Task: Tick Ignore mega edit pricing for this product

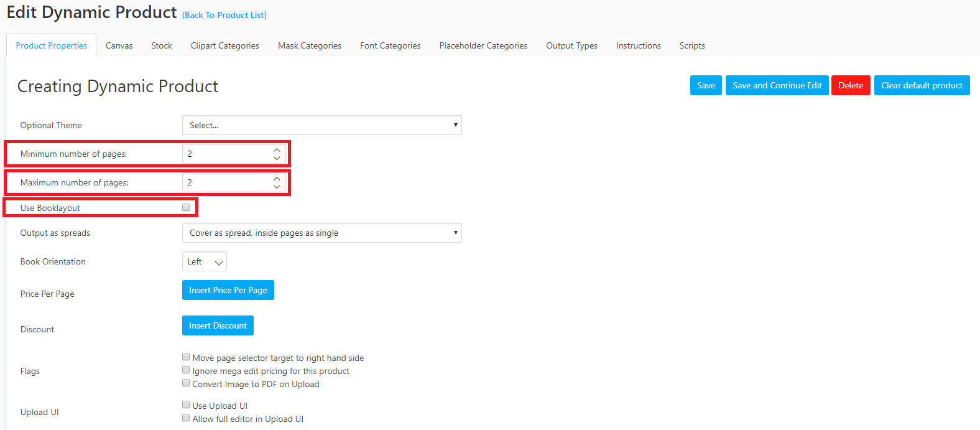Action: (186, 370)
